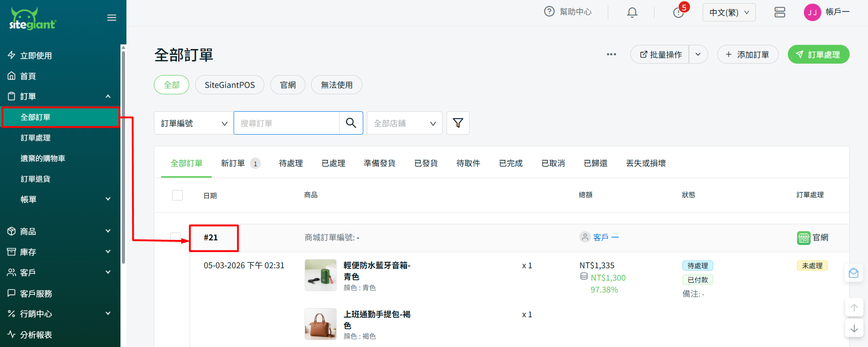Click the notification bell icon

(632, 12)
